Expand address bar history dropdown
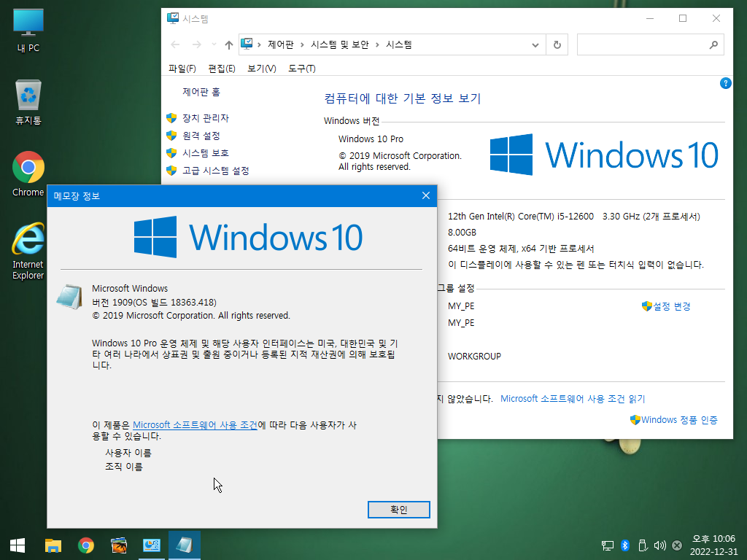The image size is (747, 560). pyautogui.click(x=535, y=44)
